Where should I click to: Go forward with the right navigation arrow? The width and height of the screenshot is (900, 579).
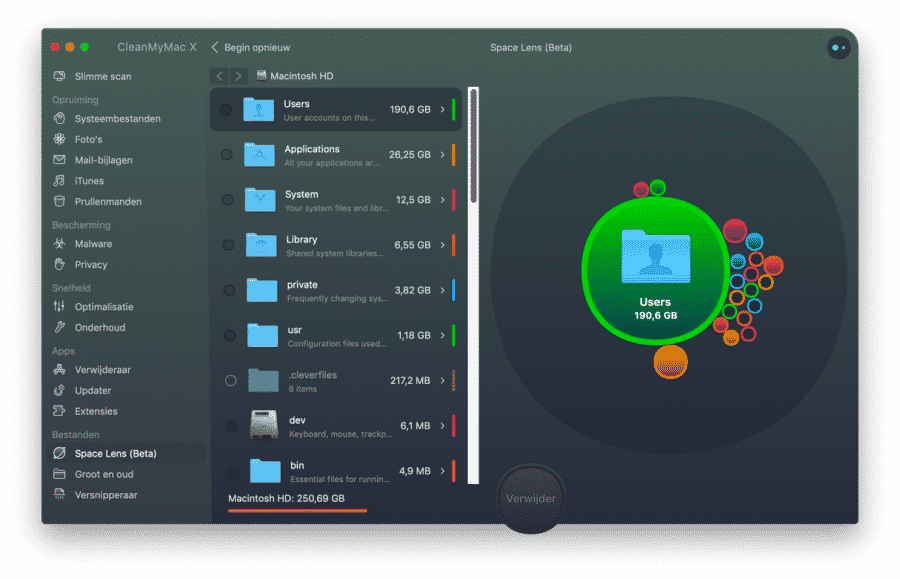[238, 76]
